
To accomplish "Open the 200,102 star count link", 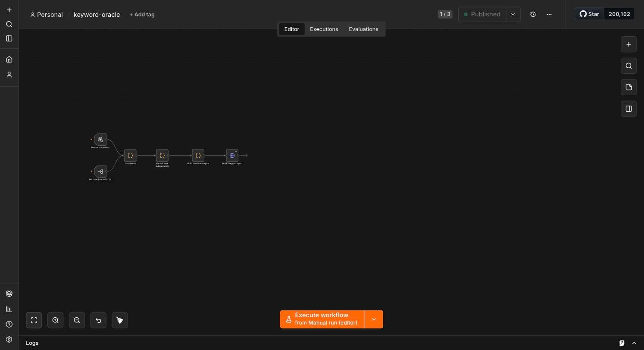I will coord(619,14).
